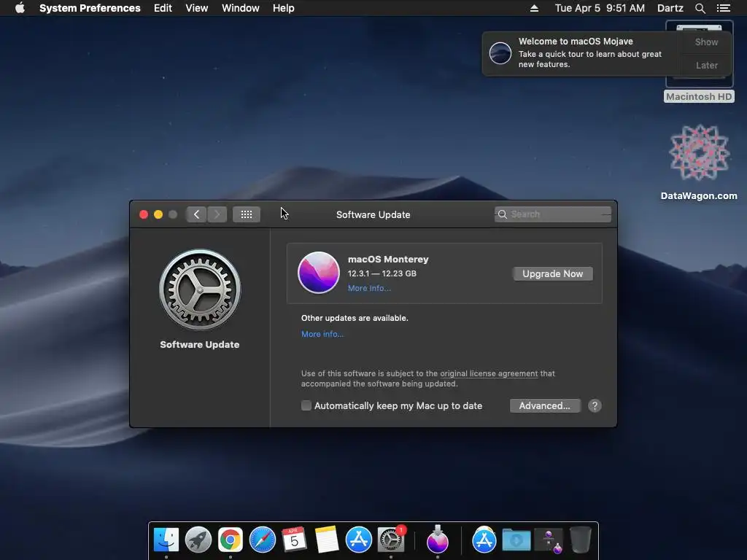Open the More Info link under macOS Monterey

(x=369, y=288)
